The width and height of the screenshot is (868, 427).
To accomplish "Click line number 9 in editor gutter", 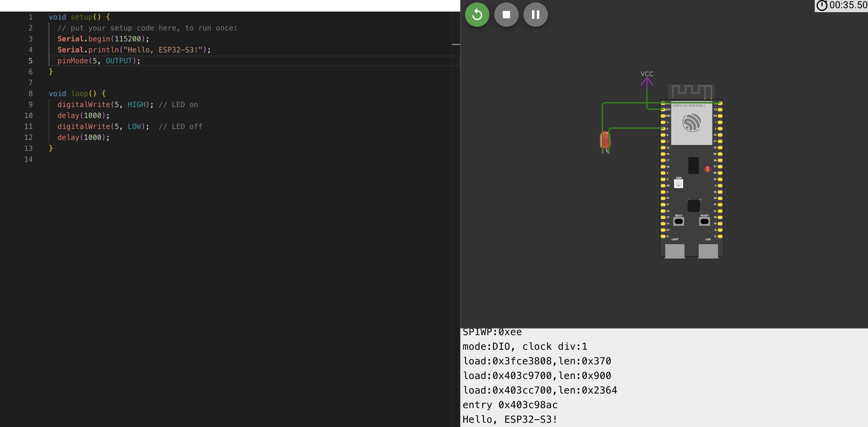I will (x=30, y=104).
